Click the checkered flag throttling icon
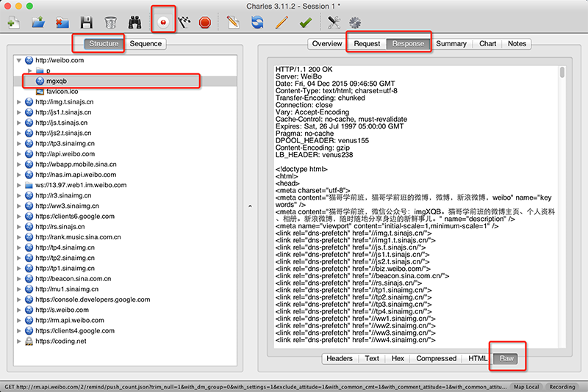The width and height of the screenshot is (588, 392). pos(184,23)
